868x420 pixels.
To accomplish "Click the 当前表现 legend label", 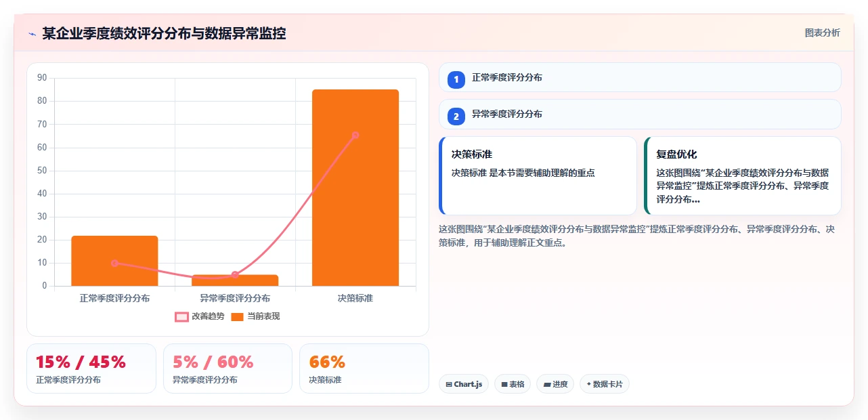I will click(263, 316).
